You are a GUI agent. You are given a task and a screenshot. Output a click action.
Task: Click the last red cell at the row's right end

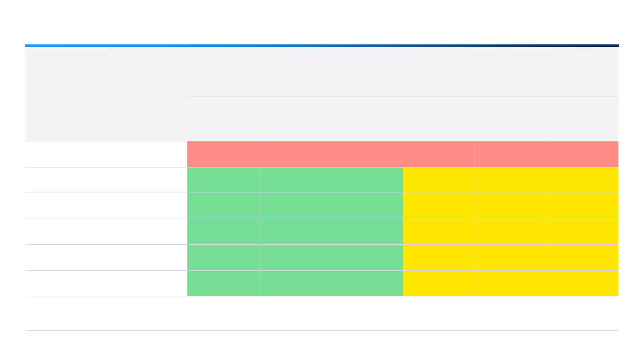[x=582, y=154]
